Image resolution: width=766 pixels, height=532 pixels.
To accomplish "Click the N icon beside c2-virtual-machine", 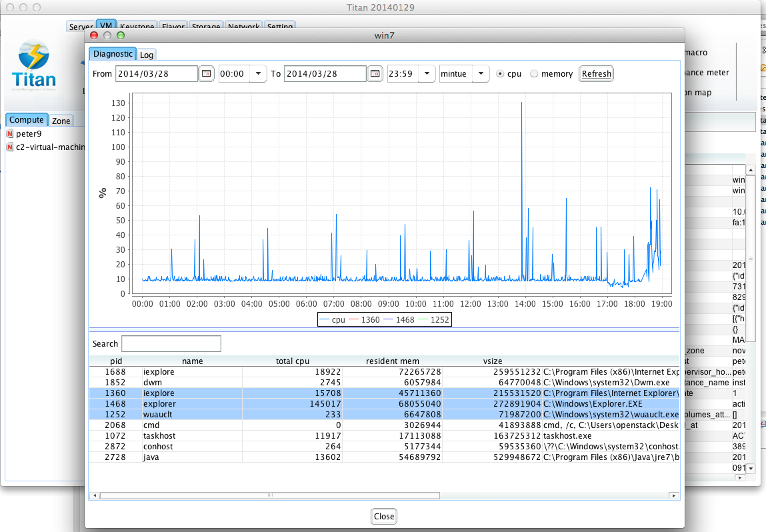I will 10,147.
